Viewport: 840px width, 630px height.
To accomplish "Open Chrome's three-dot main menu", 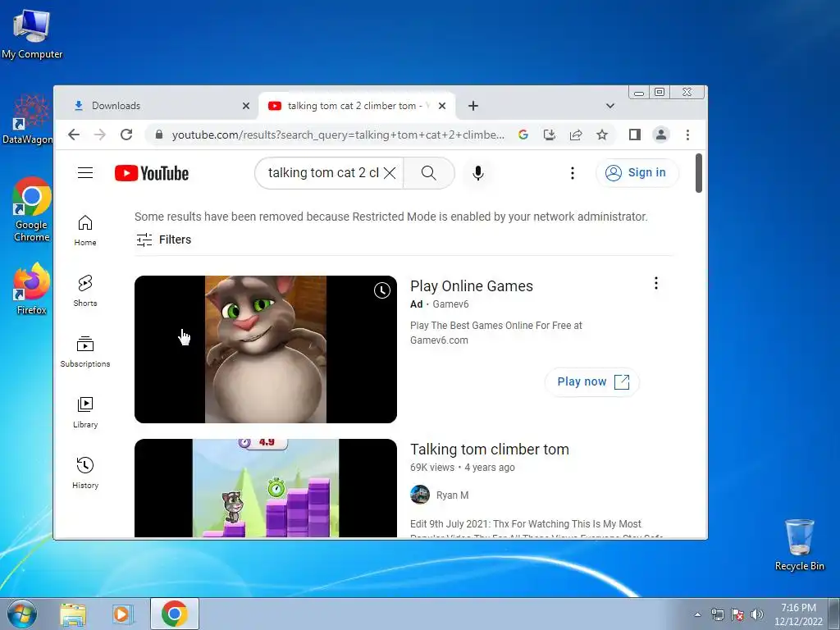I will click(x=688, y=135).
